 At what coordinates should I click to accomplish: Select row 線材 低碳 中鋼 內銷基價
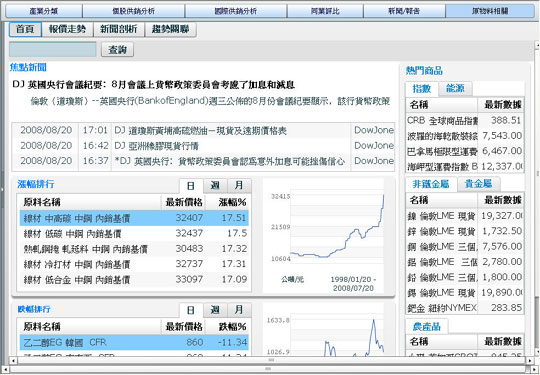tap(134, 233)
